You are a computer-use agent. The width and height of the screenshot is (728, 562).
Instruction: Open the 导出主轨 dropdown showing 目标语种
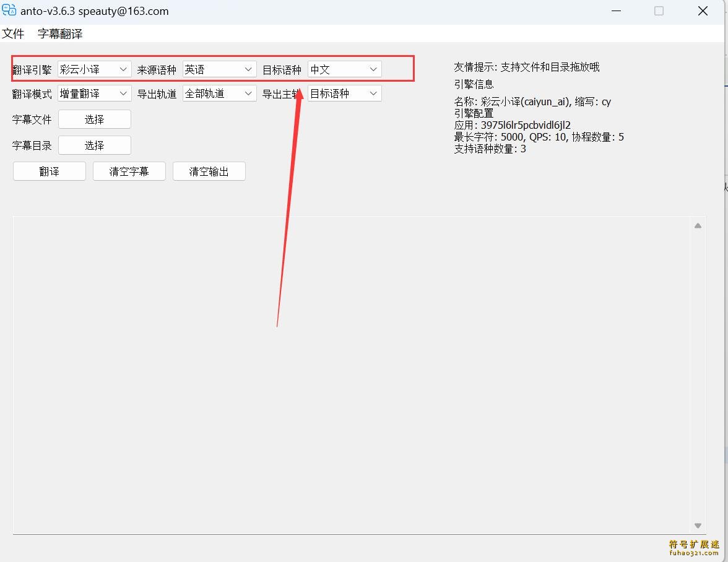click(344, 93)
